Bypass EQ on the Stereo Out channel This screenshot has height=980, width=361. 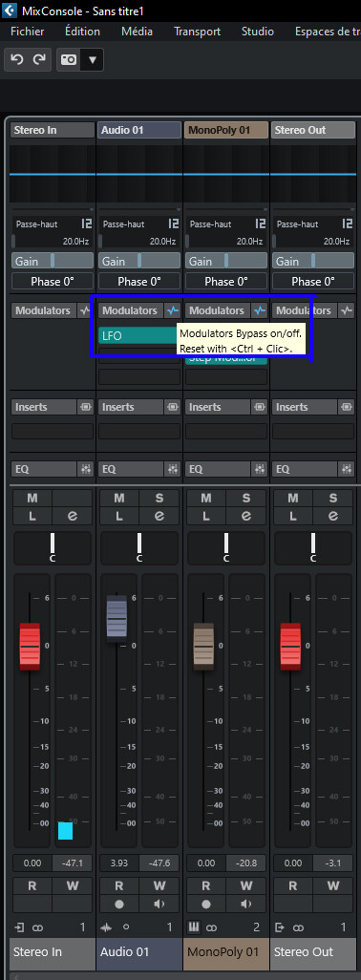347,469
